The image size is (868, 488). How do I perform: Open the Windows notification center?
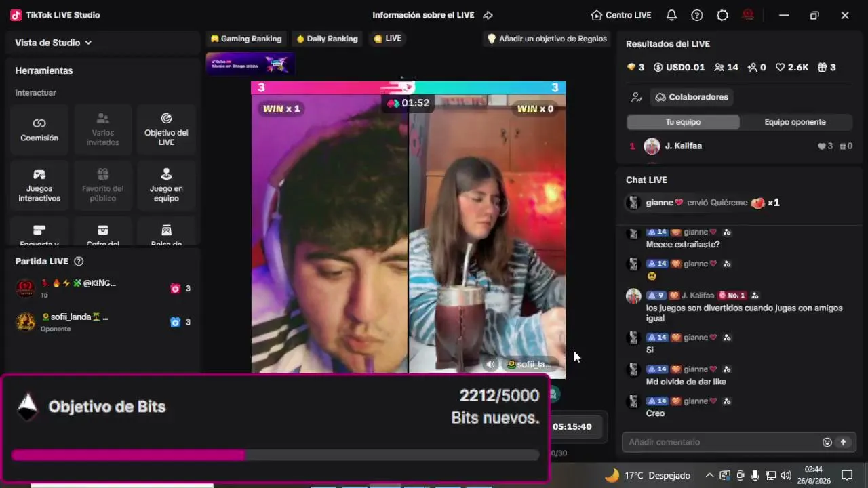click(847, 475)
